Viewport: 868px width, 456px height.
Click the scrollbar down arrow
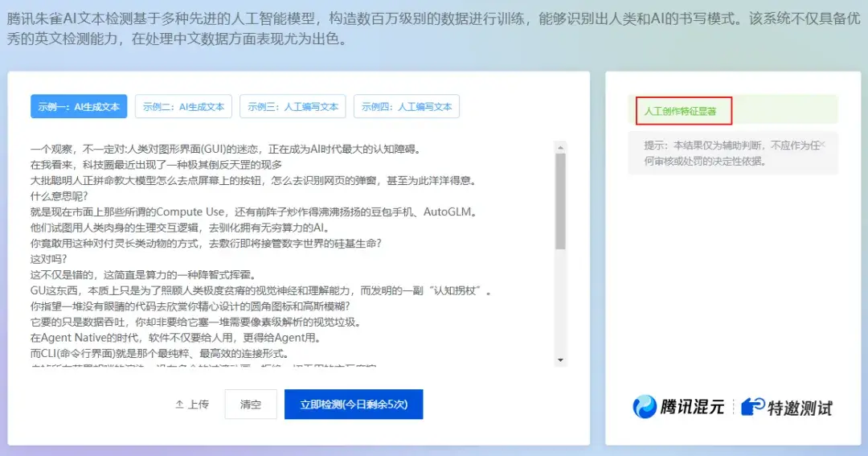pos(560,360)
